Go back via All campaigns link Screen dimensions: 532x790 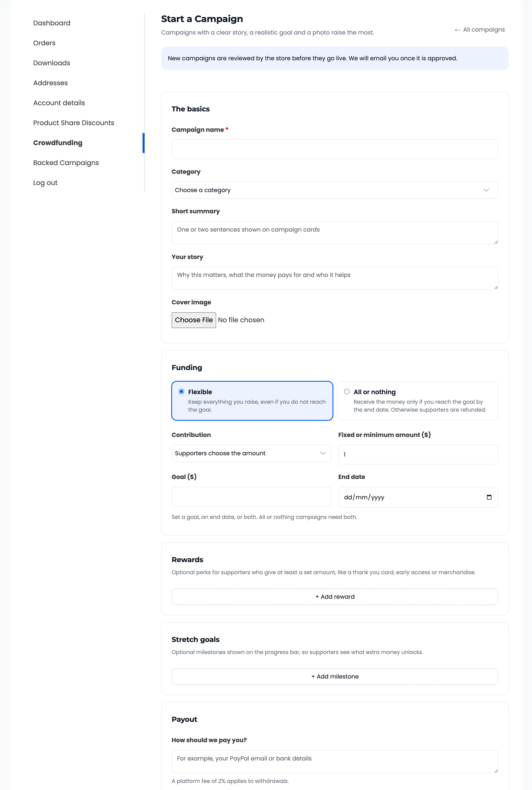(479, 30)
